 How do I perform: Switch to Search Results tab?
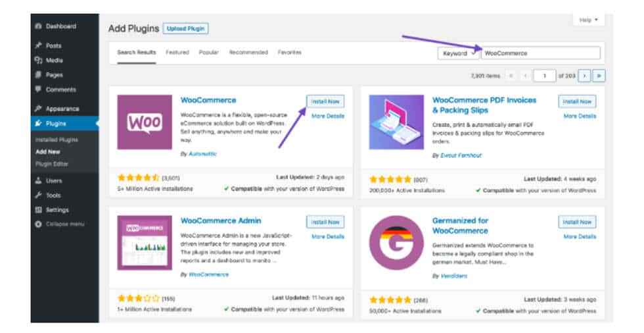click(x=137, y=53)
